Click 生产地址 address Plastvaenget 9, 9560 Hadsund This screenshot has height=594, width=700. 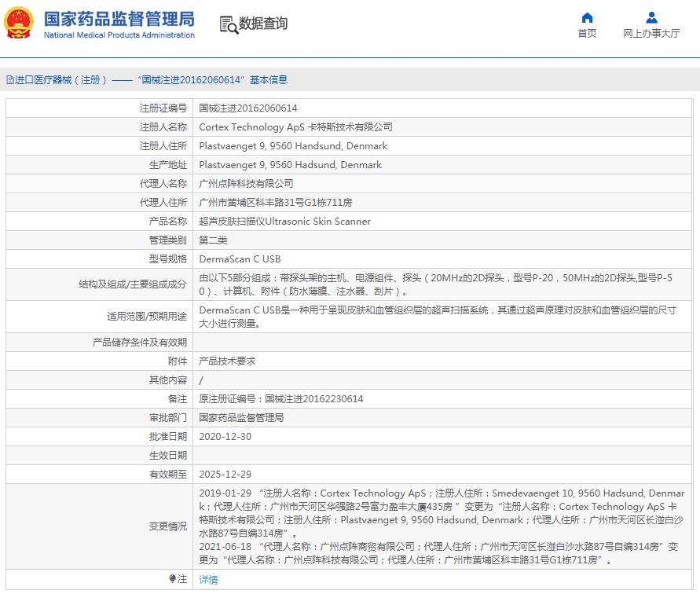290,165
